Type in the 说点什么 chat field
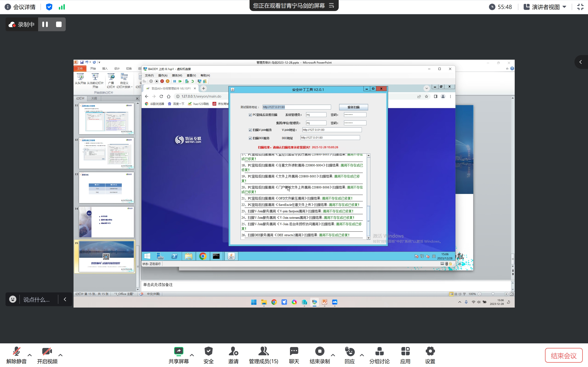 [x=37, y=300]
